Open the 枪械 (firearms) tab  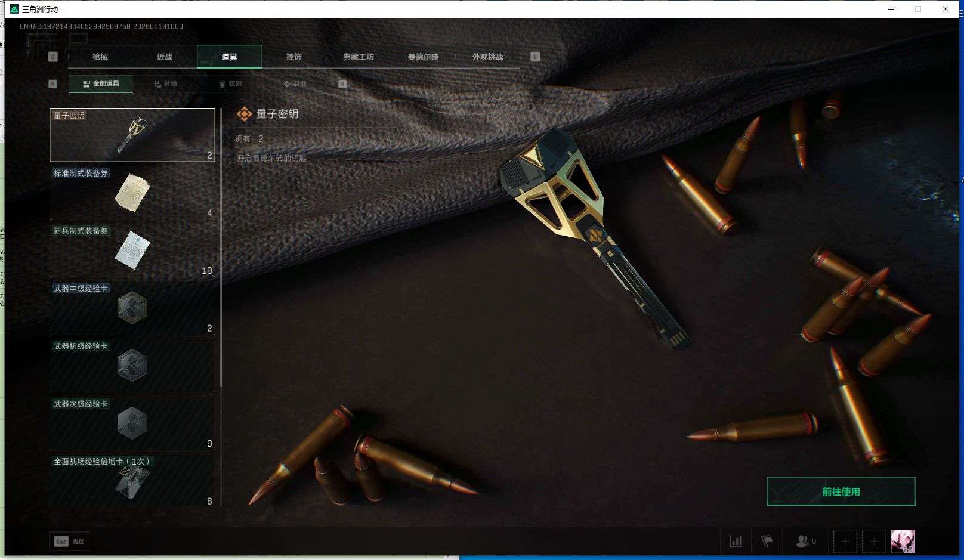pyautogui.click(x=100, y=57)
